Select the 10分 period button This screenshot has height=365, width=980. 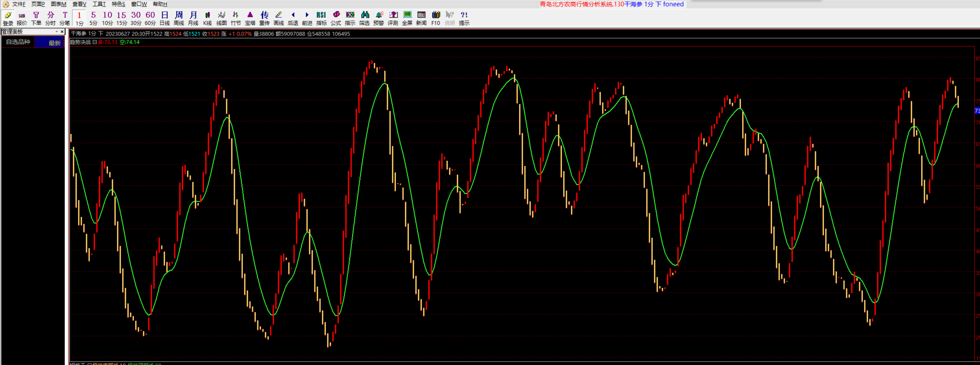(x=107, y=18)
